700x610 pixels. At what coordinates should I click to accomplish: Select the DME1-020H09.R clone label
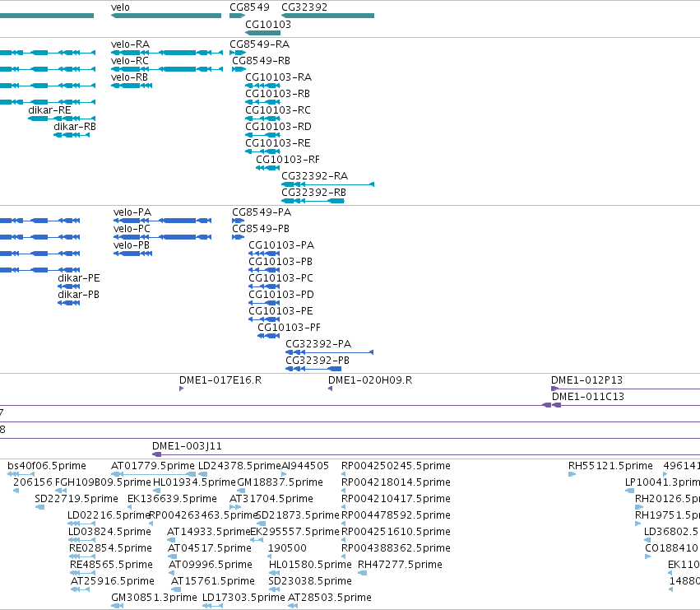(370, 380)
